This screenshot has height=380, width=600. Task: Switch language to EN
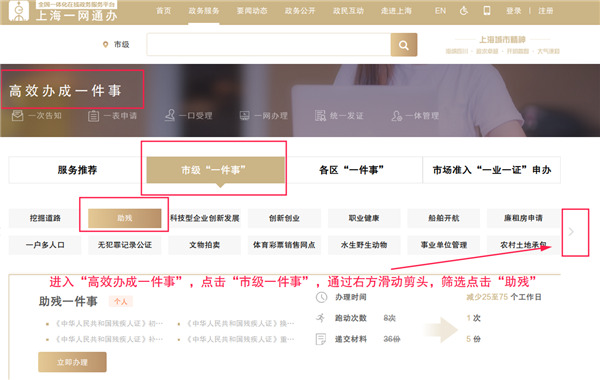[440, 11]
